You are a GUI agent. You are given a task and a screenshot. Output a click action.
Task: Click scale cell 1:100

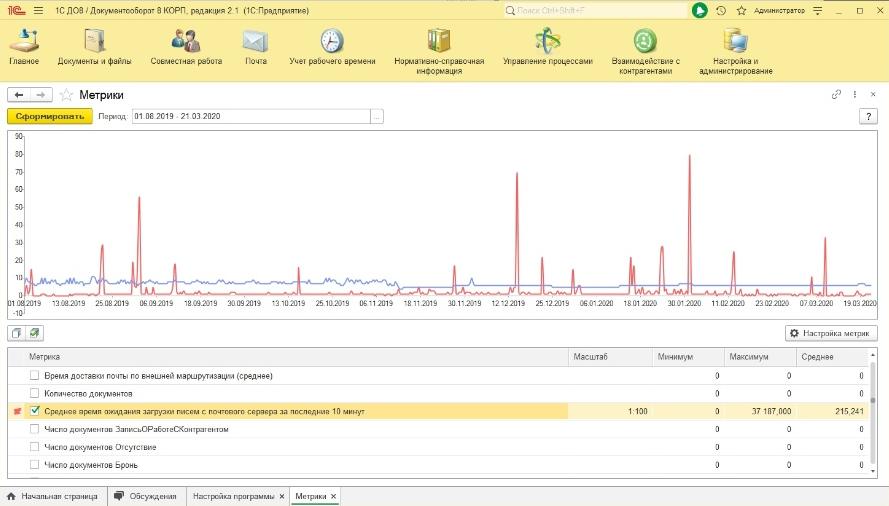(x=610, y=411)
